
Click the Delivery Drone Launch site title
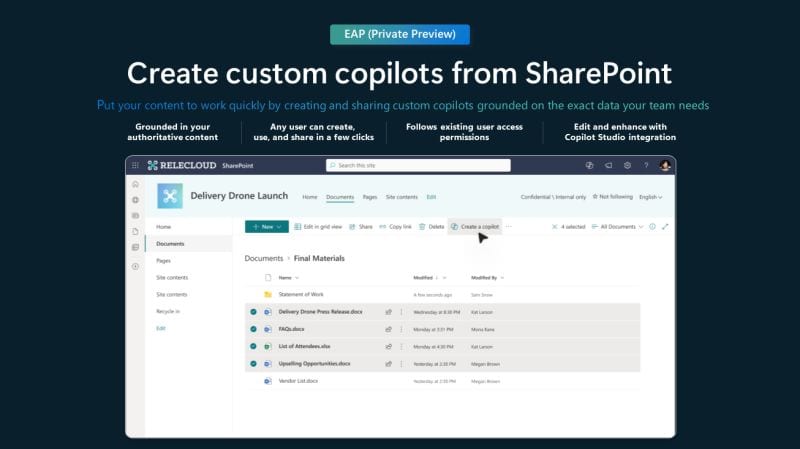point(239,196)
